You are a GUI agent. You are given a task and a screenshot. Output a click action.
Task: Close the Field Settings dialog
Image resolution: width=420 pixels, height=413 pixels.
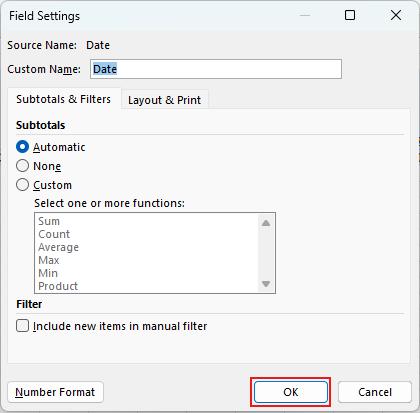396,15
